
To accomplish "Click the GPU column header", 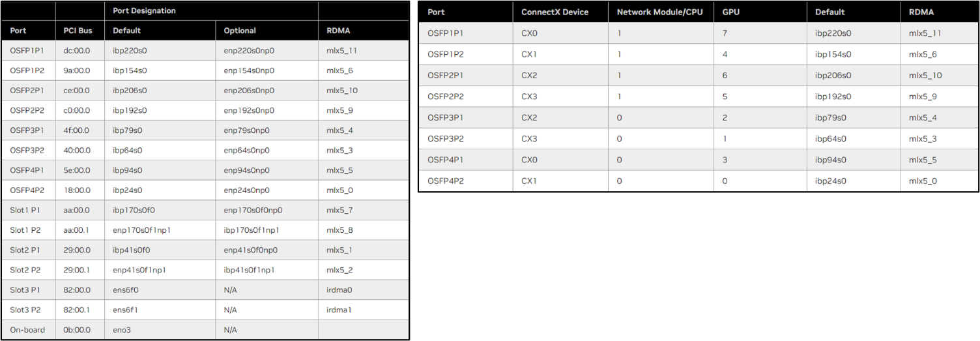I will [731, 12].
